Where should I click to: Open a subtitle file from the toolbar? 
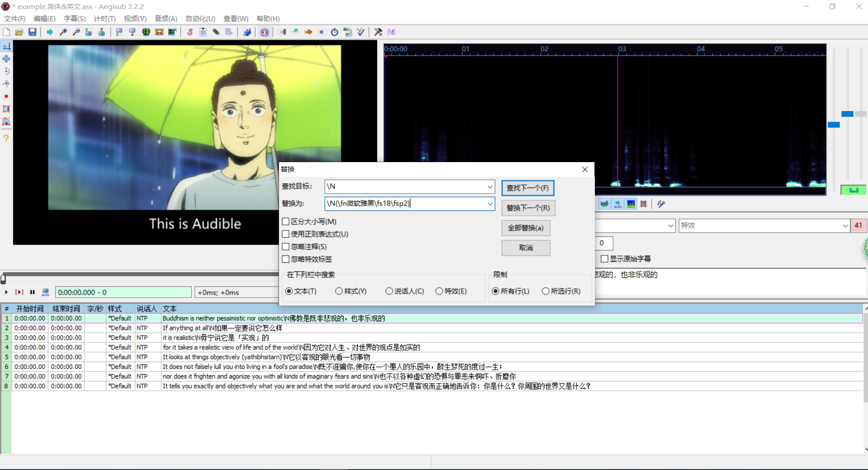point(19,32)
